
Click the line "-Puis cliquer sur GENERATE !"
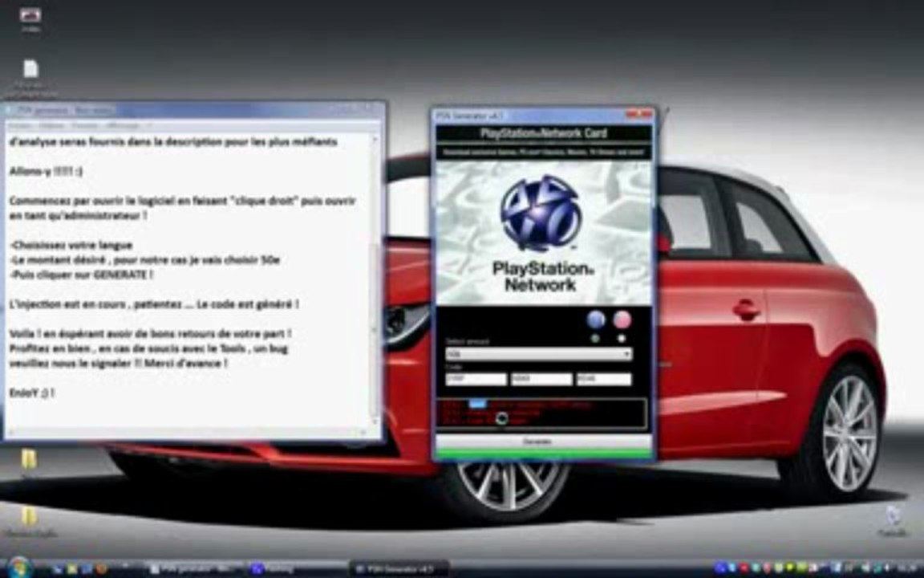[x=81, y=275]
